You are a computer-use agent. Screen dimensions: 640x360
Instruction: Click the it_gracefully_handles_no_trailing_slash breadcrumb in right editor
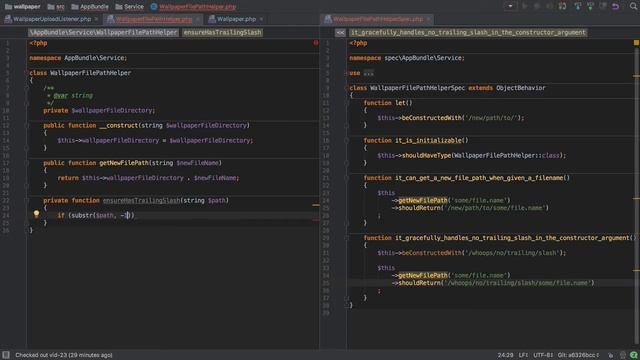pos(468,32)
